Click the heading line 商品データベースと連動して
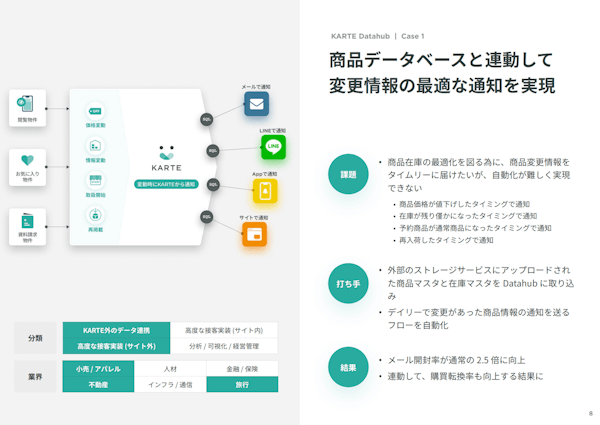600x425 pixels. click(x=441, y=60)
